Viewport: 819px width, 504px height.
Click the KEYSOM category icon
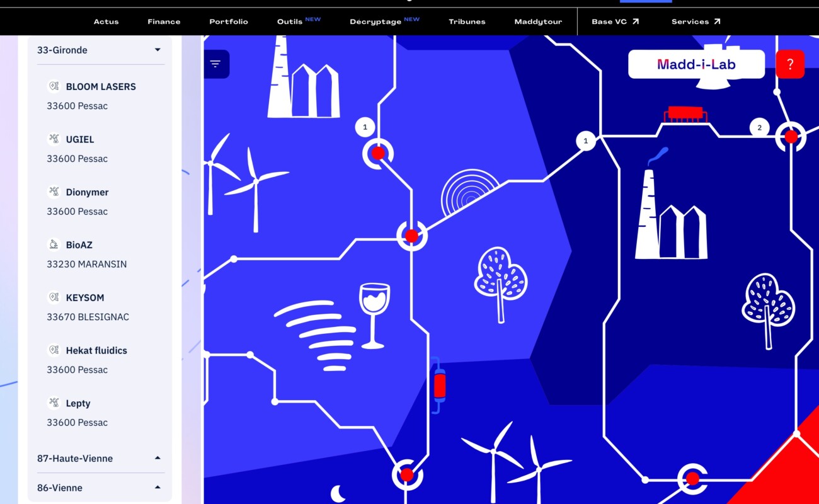pos(54,297)
